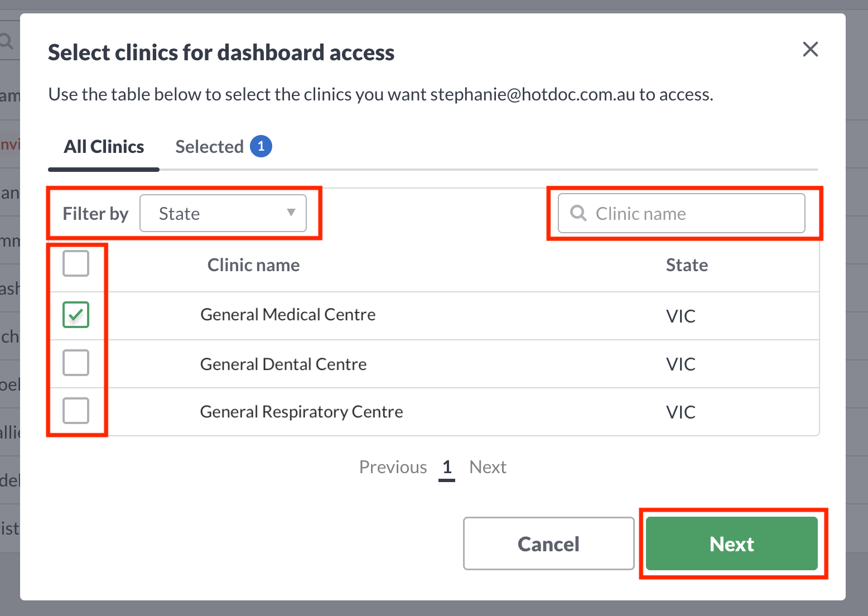The height and width of the screenshot is (616, 868).
Task: Go to the next page of clinics
Action: 488,467
